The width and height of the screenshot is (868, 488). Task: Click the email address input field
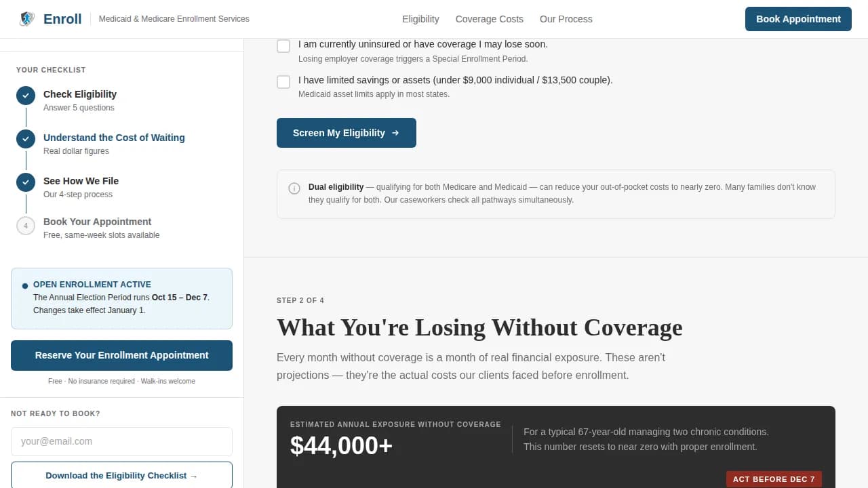pos(121,441)
